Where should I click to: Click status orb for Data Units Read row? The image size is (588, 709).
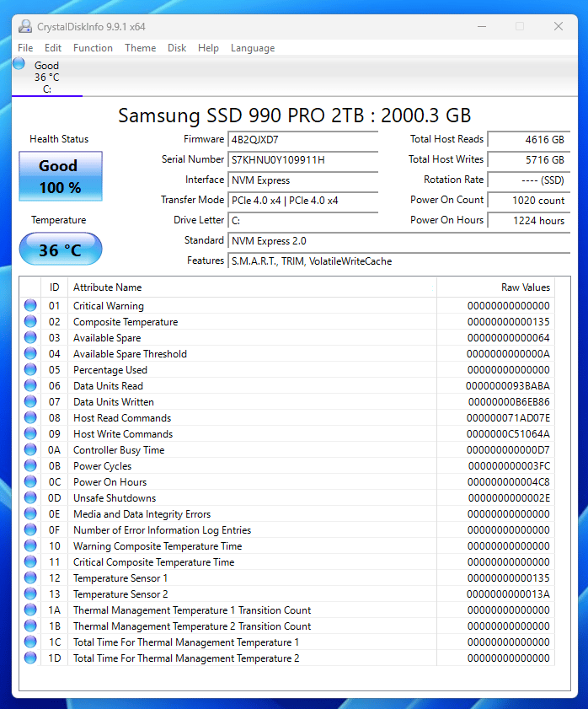point(30,385)
